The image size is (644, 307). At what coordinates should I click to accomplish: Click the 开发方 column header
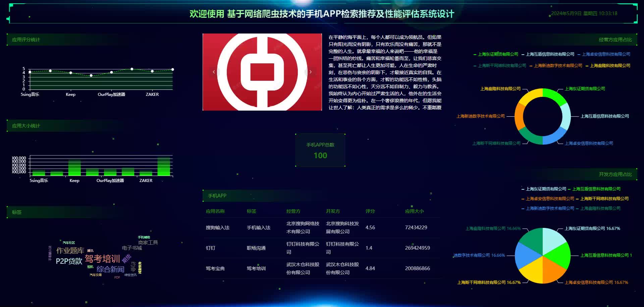pyautogui.click(x=333, y=211)
